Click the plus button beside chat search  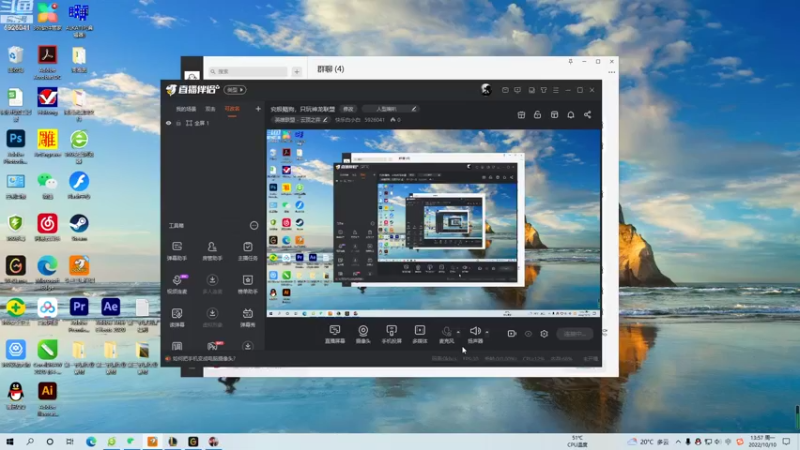296,72
